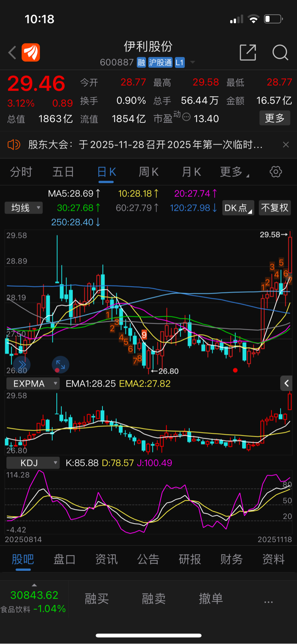297x644 pixels.
Task: Tap the MA 120:27.98 value
Action: point(194,208)
